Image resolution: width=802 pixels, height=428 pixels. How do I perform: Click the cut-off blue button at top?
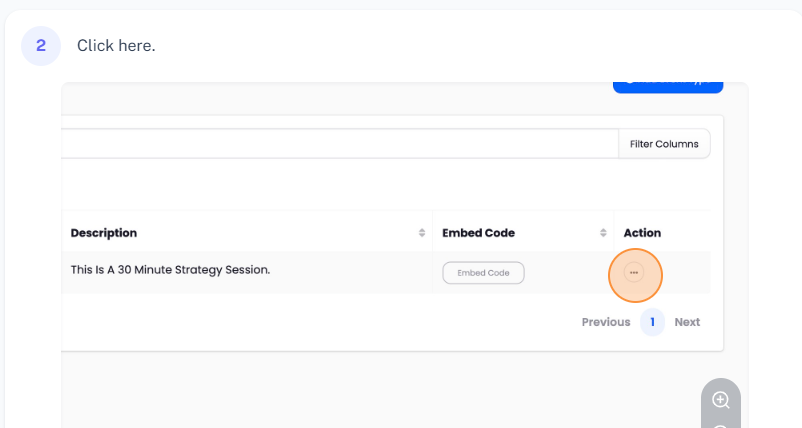coord(667,85)
